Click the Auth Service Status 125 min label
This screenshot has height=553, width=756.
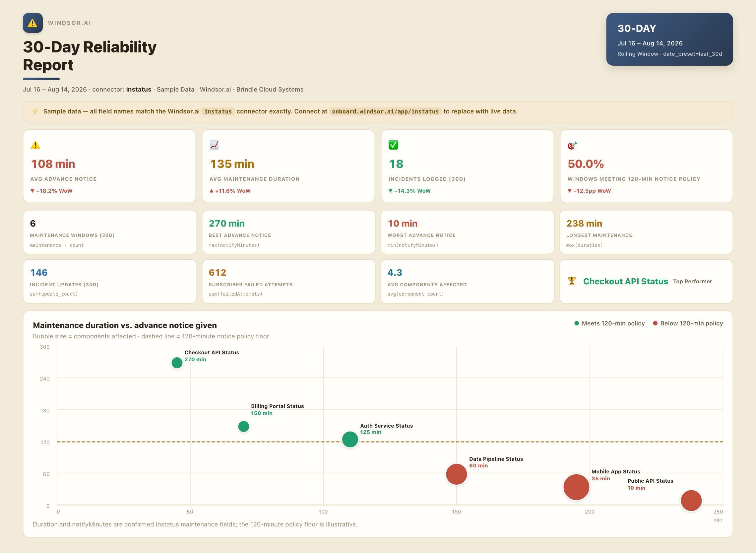click(386, 429)
